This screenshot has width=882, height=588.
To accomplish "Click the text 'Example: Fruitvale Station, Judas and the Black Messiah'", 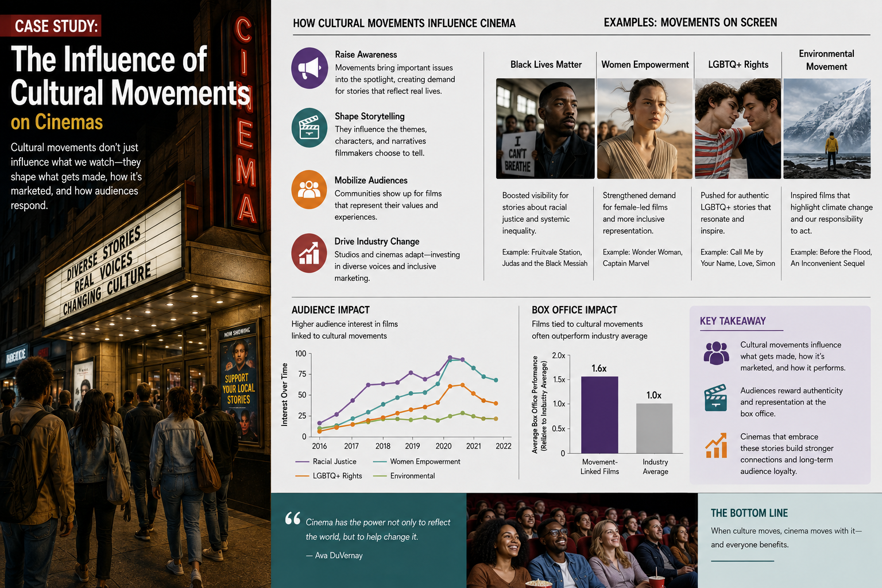I will (545, 258).
